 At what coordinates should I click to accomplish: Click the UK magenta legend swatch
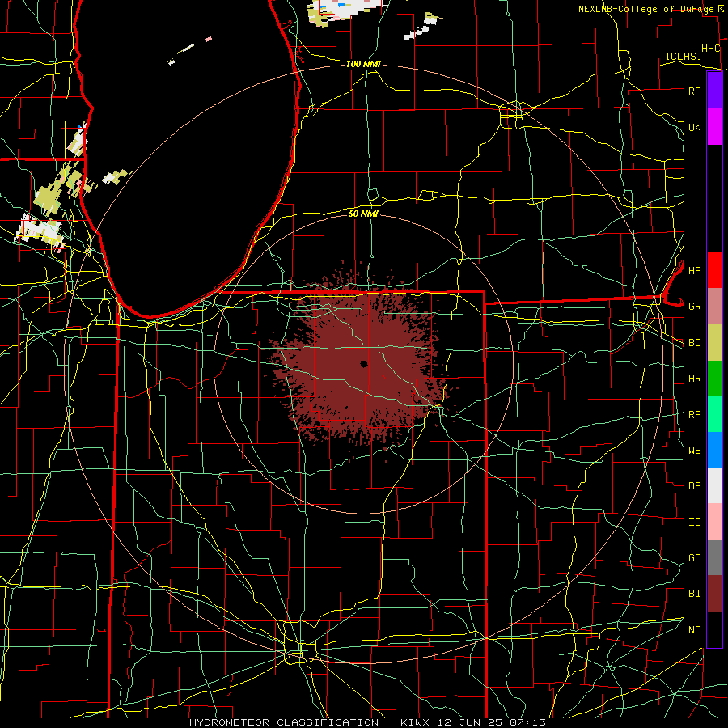point(714,127)
